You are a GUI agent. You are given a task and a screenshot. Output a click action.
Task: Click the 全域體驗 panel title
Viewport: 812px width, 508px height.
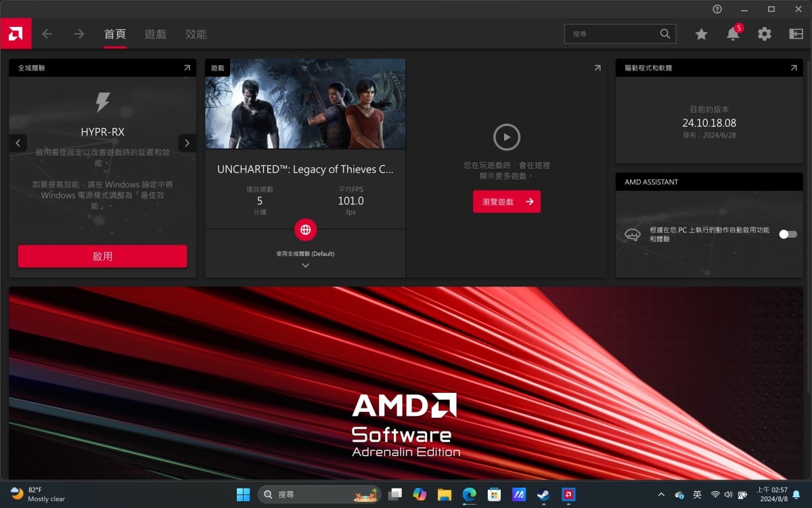click(x=32, y=68)
